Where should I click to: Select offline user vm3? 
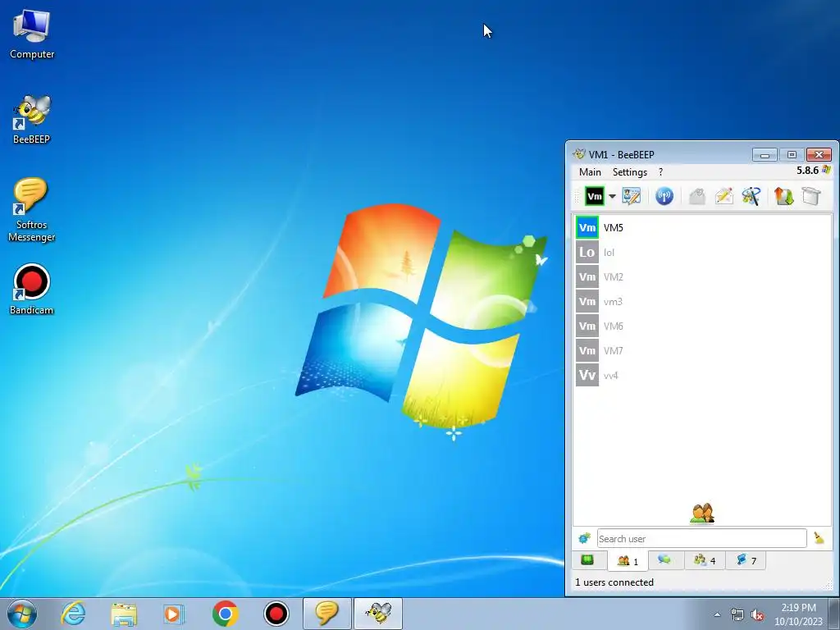(x=703, y=302)
